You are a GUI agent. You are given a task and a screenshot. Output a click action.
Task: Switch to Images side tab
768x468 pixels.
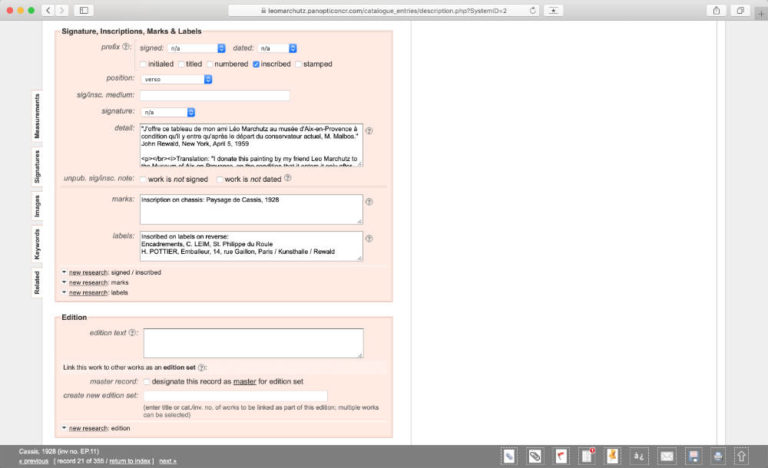click(x=37, y=206)
